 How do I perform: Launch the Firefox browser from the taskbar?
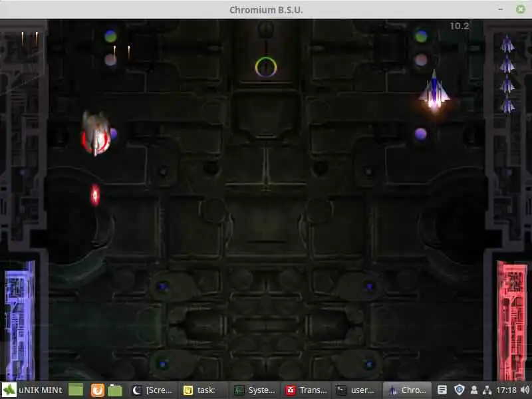click(97, 390)
